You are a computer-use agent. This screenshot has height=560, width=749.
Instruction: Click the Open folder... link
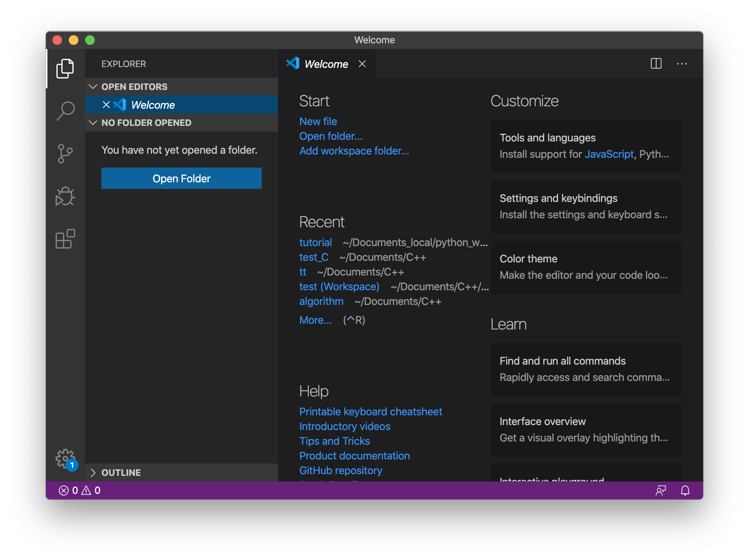click(x=331, y=136)
